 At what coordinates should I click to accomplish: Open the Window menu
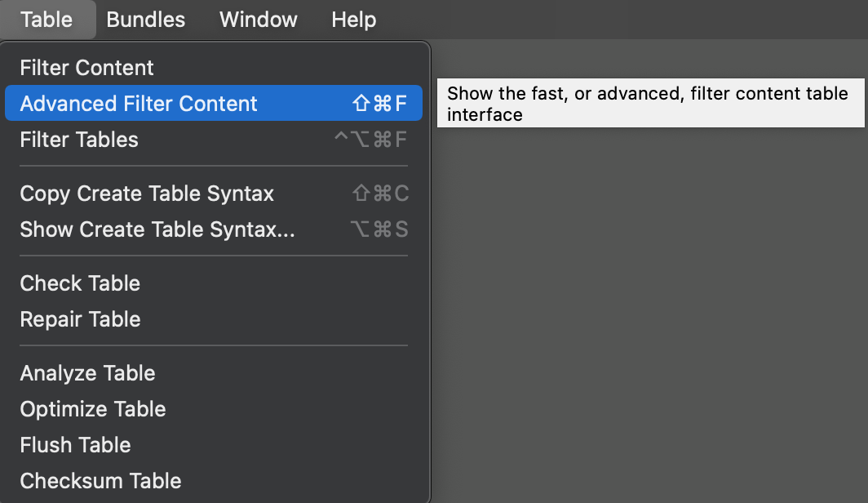tap(259, 20)
